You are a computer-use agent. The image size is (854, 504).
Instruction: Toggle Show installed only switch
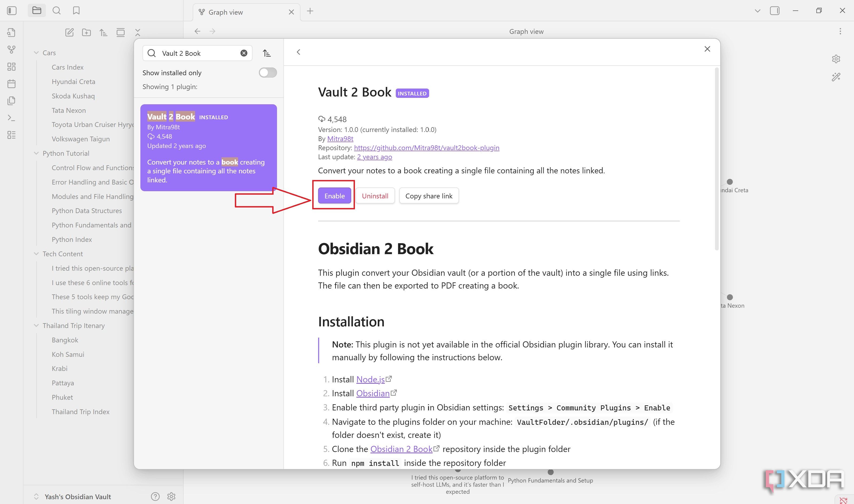pyautogui.click(x=268, y=73)
